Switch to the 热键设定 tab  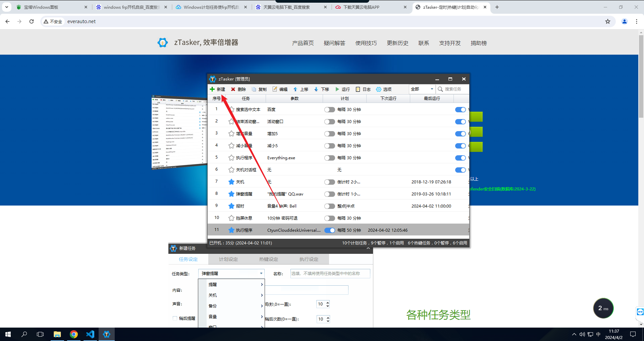[268, 259]
